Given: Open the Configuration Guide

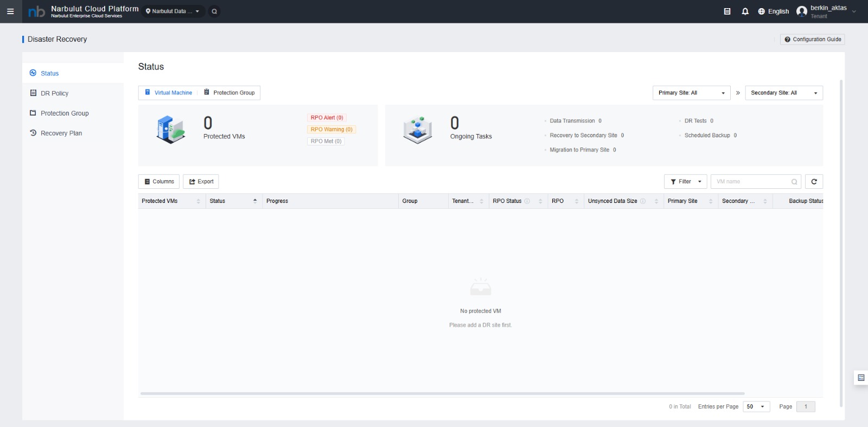Looking at the screenshot, I should point(812,40).
